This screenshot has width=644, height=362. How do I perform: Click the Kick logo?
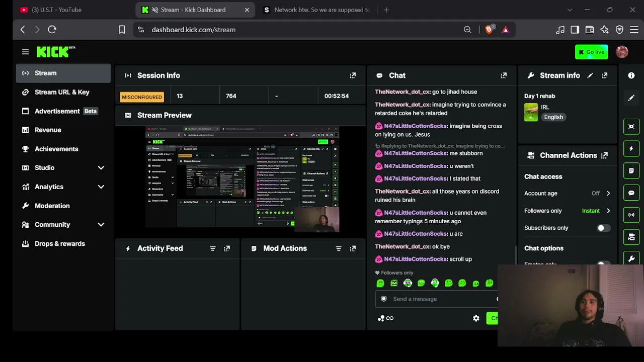56,52
